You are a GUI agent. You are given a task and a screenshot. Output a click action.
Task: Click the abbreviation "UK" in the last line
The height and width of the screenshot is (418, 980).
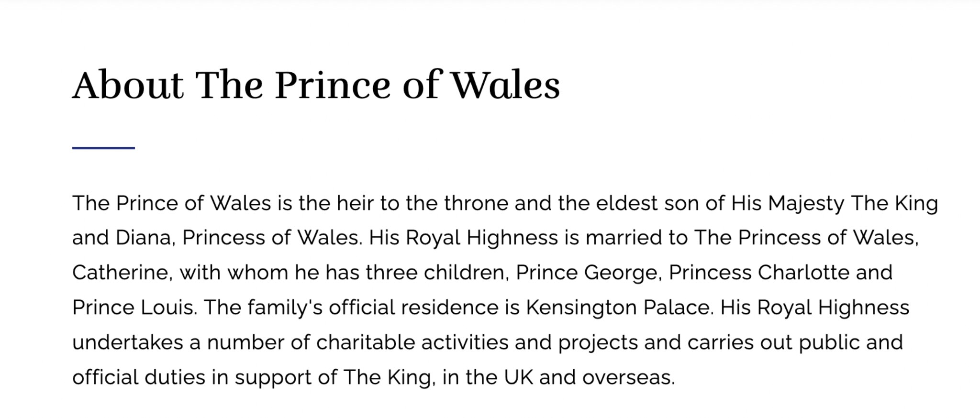pos(518,377)
